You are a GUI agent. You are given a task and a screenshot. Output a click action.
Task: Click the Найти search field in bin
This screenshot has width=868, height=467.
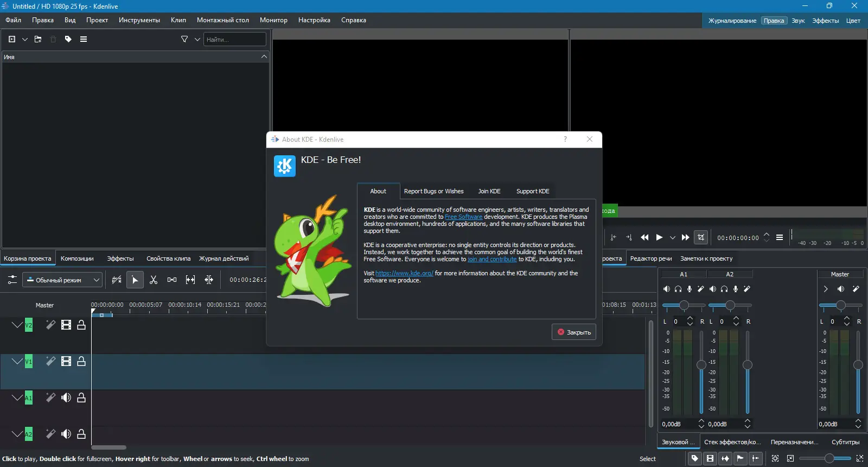(235, 39)
